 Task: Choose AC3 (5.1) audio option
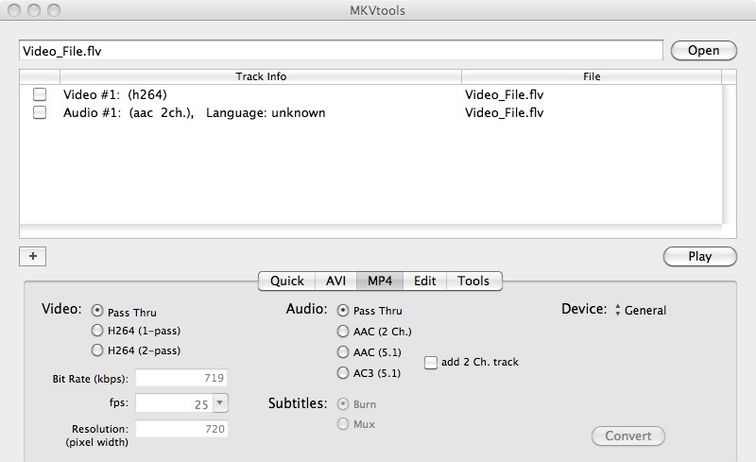point(344,373)
